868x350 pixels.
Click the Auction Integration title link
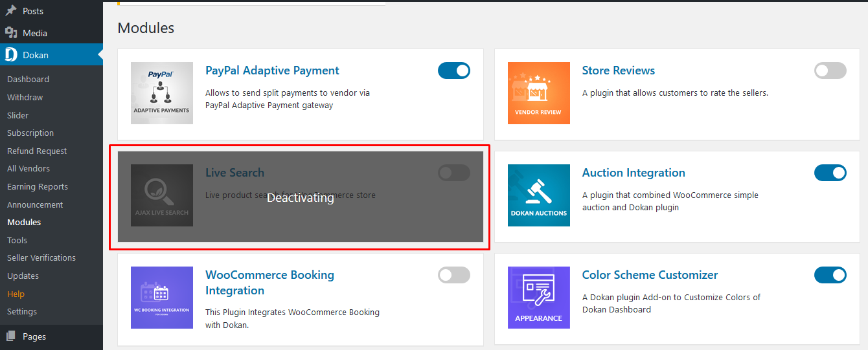click(x=634, y=173)
